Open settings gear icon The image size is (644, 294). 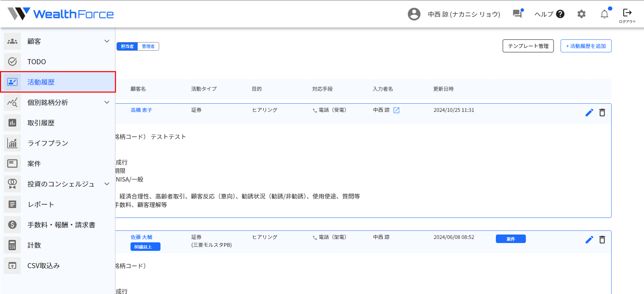pyautogui.click(x=581, y=14)
